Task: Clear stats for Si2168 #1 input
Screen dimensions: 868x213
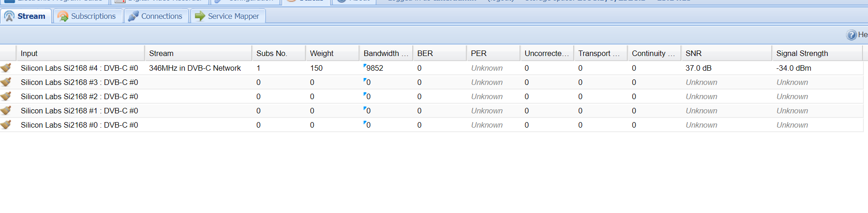Action: pos(6,111)
